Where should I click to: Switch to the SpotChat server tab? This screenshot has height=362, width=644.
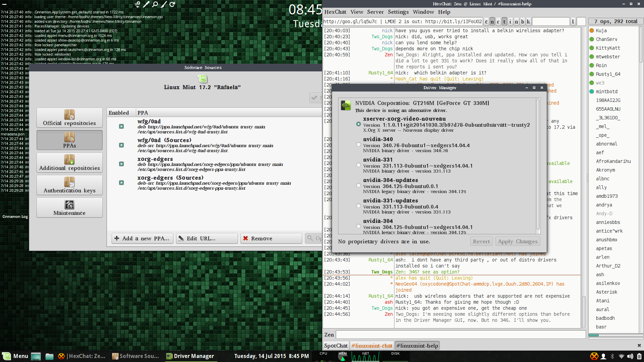[336, 346]
